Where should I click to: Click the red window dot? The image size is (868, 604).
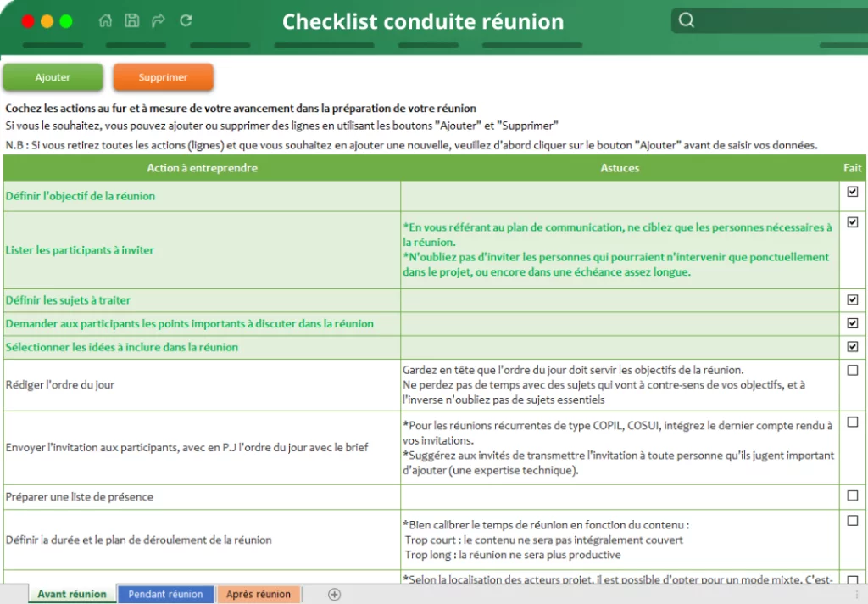click(28, 21)
